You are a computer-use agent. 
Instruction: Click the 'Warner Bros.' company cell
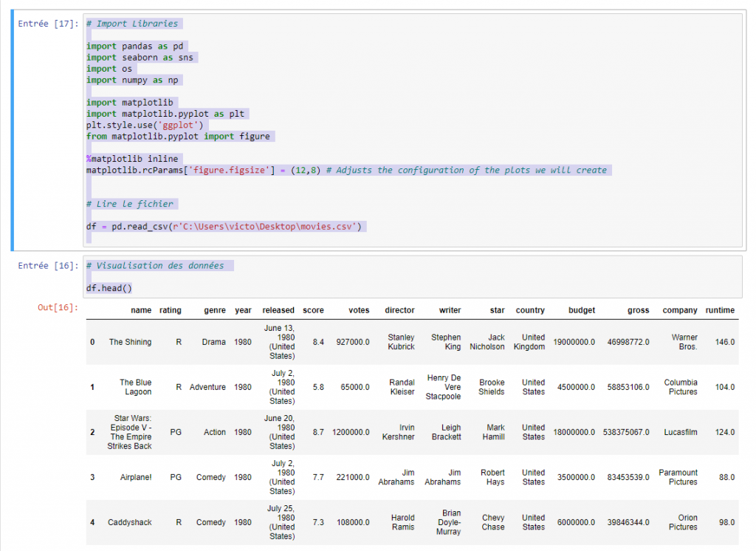pyautogui.click(x=684, y=342)
